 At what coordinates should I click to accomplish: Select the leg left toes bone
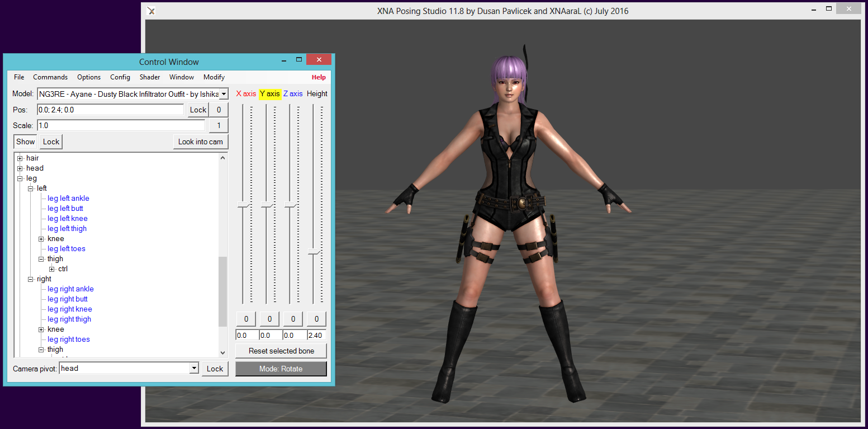(67, 249)
